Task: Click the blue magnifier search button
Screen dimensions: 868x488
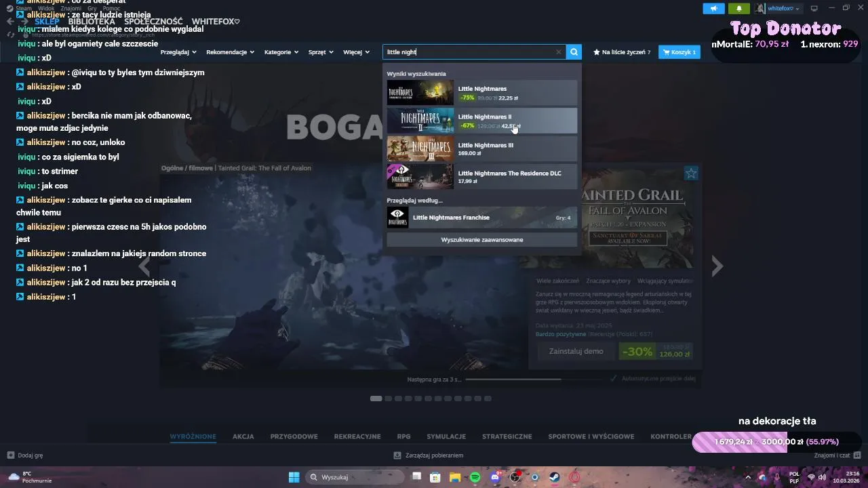Action: point(574,52)
